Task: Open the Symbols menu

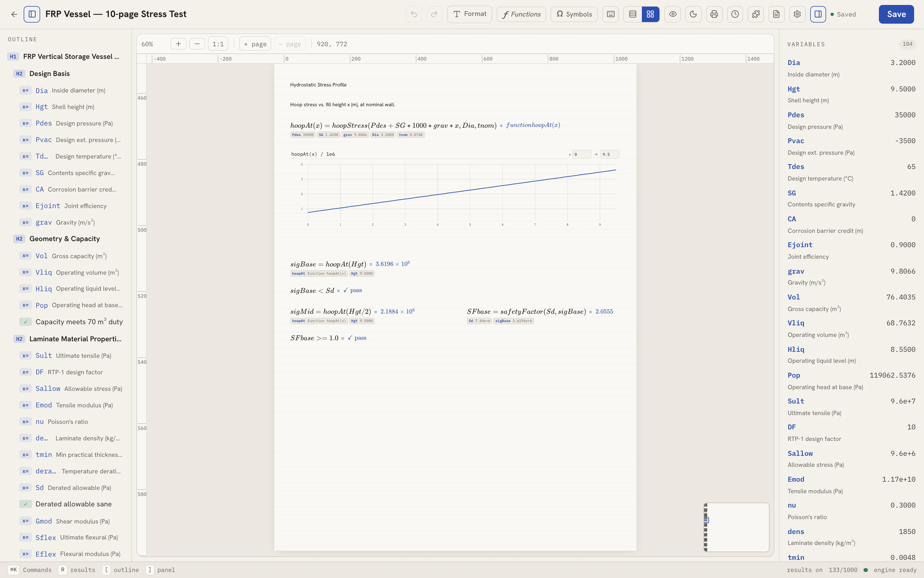Action: 574,14
